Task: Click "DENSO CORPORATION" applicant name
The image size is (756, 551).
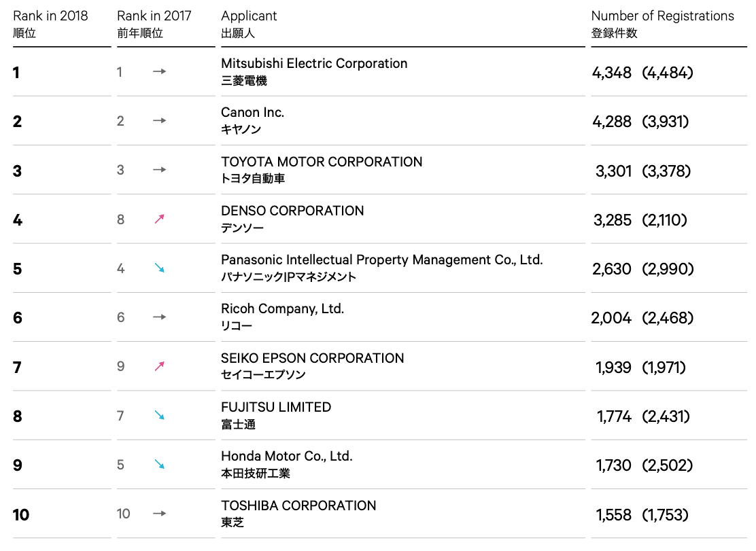Action: point(292,211)
